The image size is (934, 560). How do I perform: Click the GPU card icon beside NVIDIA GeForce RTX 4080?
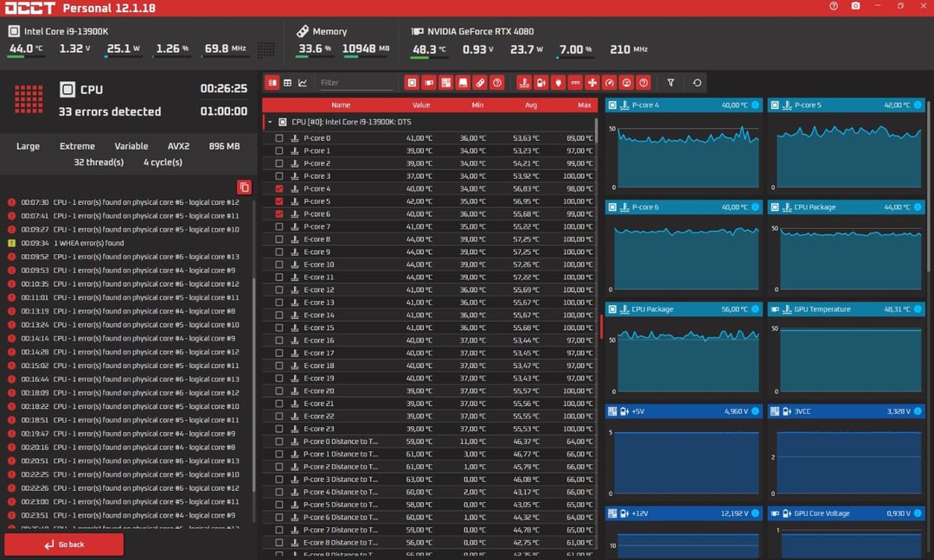tap(418, 31)
